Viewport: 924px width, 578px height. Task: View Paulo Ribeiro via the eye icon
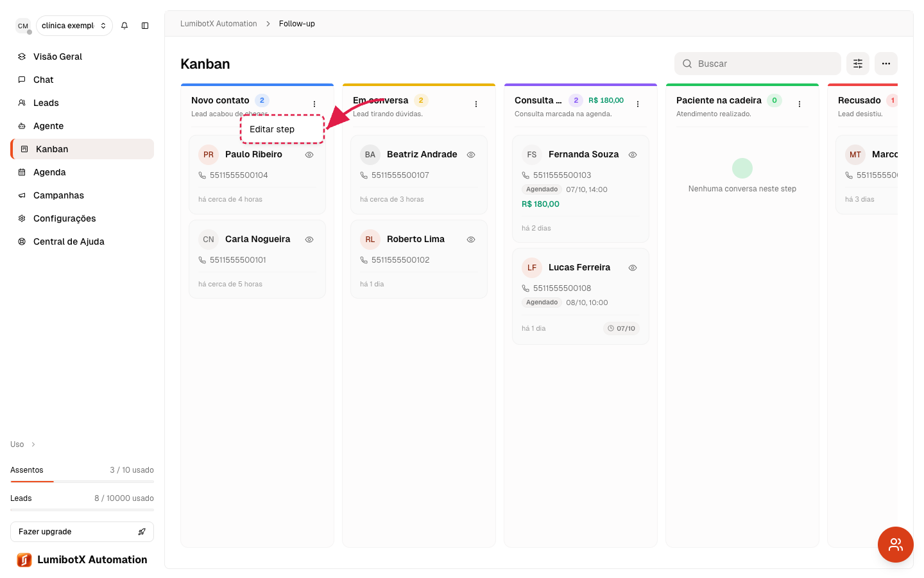[x=309, y=155]
